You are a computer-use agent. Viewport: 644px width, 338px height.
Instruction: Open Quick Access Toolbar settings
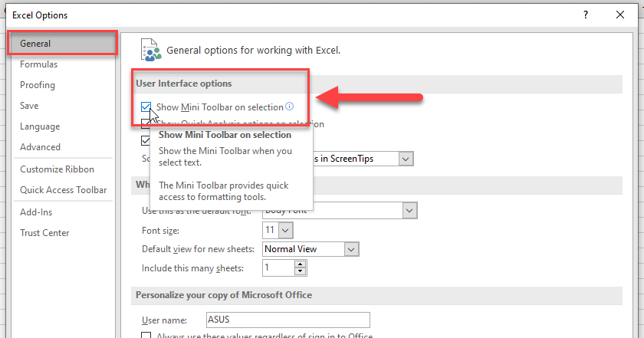click(63, 190)
